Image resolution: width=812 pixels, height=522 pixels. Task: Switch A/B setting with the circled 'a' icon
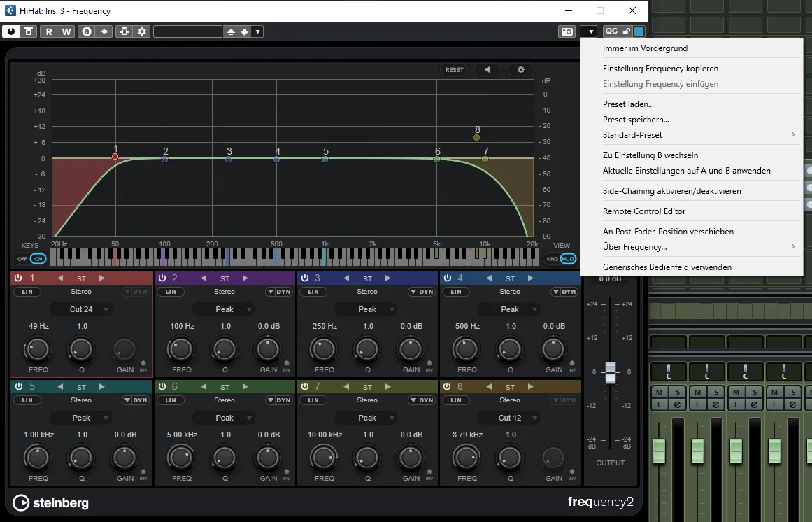pos(87,31)
